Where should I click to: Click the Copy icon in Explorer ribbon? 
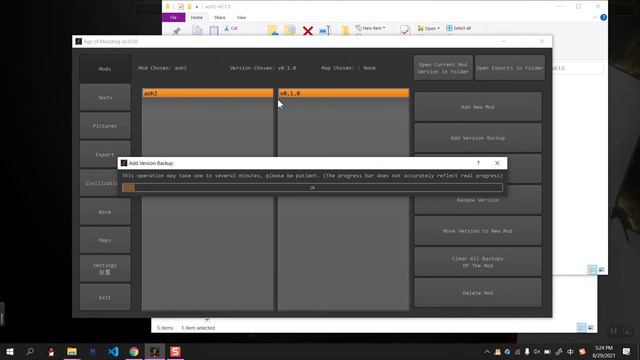198,31
